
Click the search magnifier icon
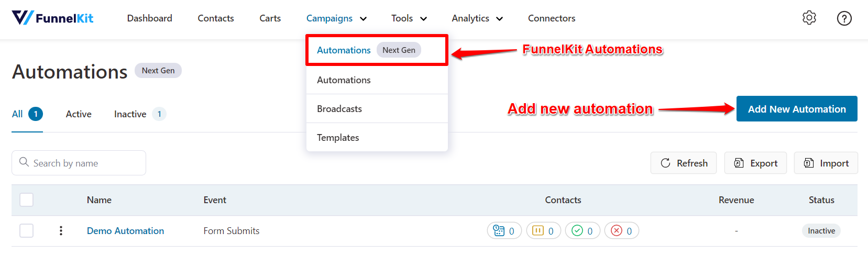pos(24,162)
